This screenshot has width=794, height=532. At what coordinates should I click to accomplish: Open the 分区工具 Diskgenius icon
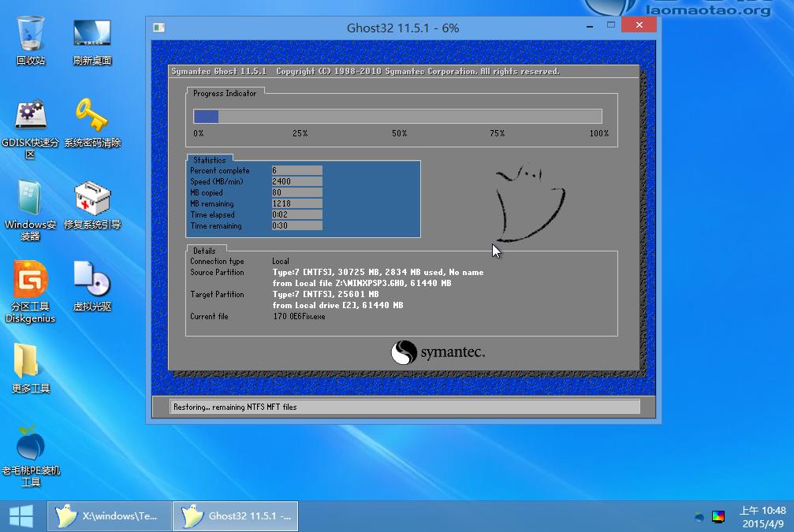(31, 281)
